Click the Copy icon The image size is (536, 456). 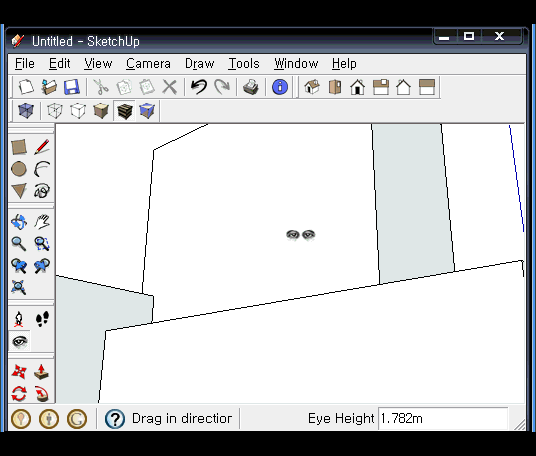(124, 87)
